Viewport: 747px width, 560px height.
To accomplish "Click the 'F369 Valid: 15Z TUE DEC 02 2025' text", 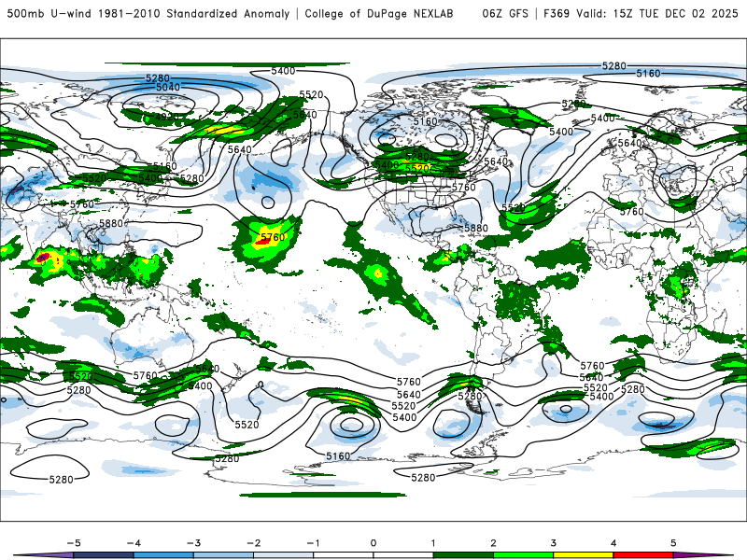I will 641,13.
